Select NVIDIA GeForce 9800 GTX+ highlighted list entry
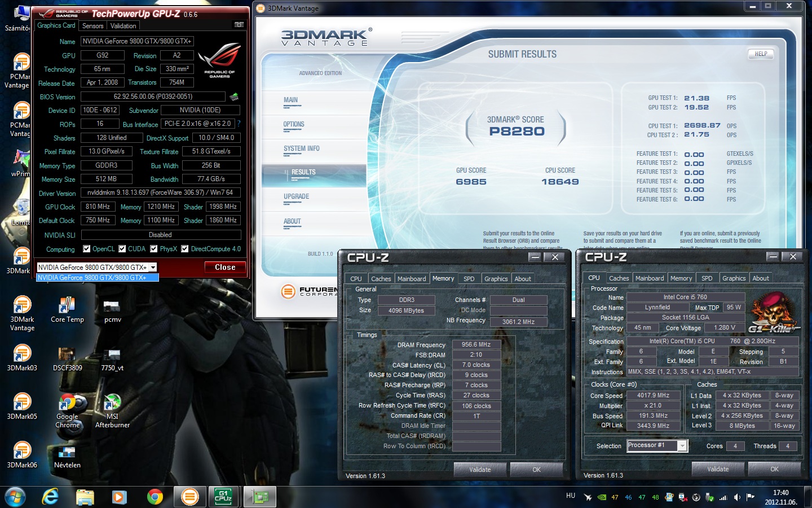The width and height of the screenshot is (812, 508). 97,277
